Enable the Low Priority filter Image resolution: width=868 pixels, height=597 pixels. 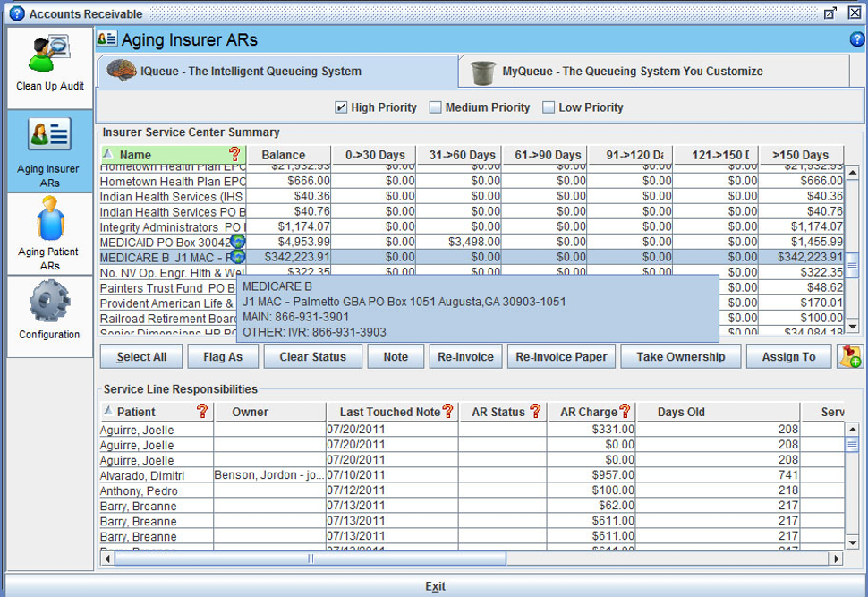[549, 107]
